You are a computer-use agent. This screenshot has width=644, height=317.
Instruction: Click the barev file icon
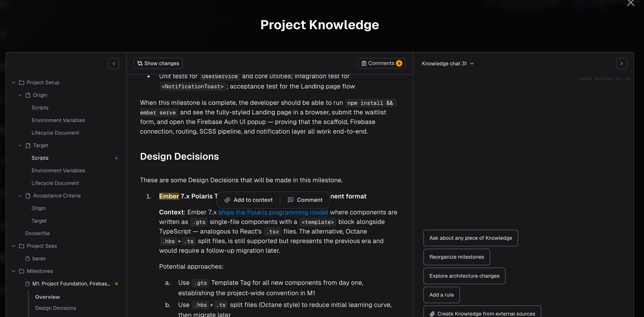click(x=28, y=259)
